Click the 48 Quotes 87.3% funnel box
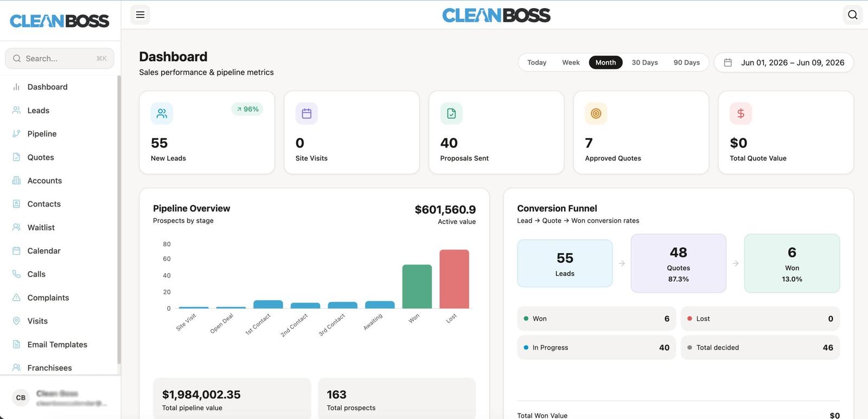This screenshot has width=868, height=419. 678,263
